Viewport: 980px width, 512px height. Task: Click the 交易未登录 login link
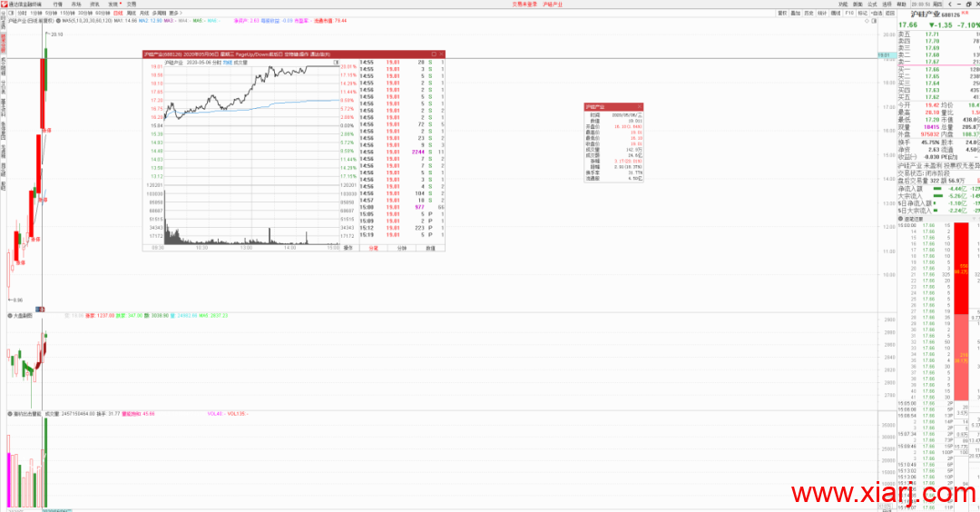pos(524,4)
